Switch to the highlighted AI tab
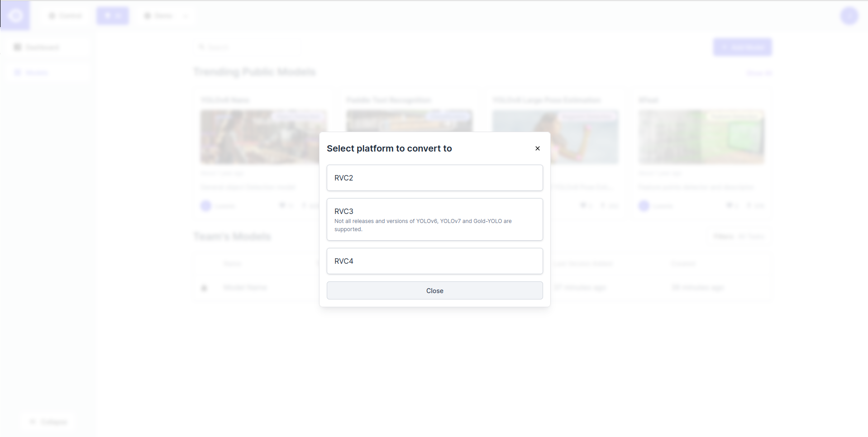The image size is (868, 437). pos(113,16)
